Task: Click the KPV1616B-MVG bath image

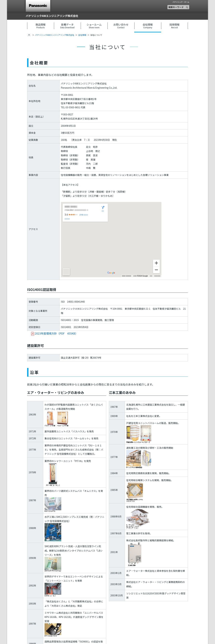Action: coord(53,630)
